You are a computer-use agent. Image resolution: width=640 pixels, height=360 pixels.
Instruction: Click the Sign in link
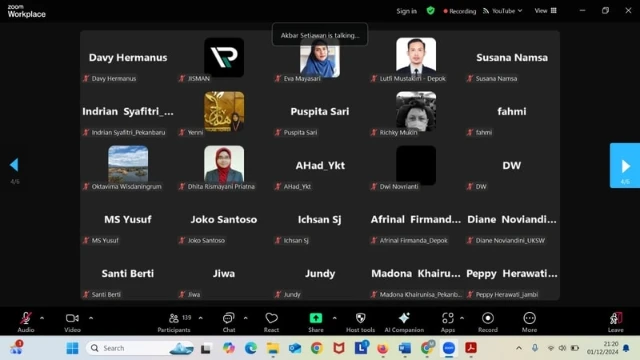(407, 11)
